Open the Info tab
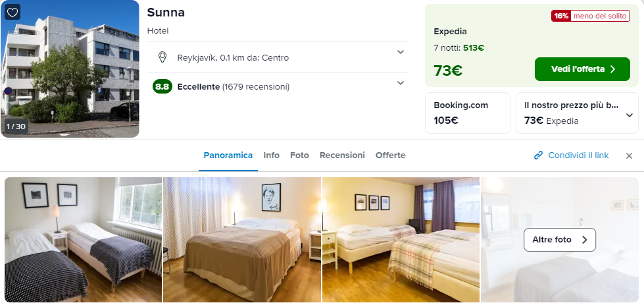 pyautogui.click(x=272, y=155)
